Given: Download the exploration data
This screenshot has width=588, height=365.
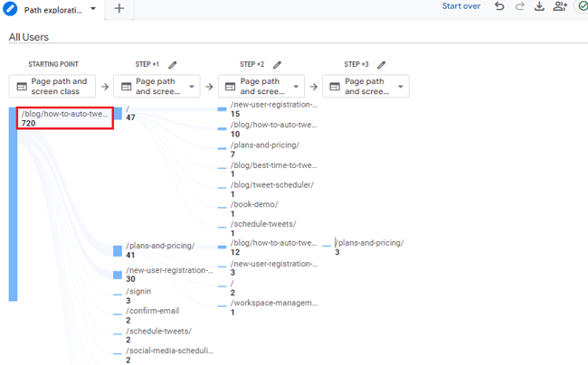Looking at the screenshot, I should (x=540, y=7).
